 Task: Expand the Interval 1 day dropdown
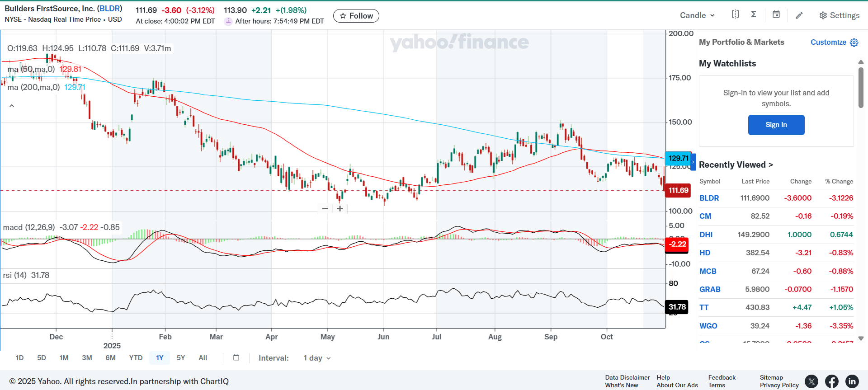click(x=317, y=358)
